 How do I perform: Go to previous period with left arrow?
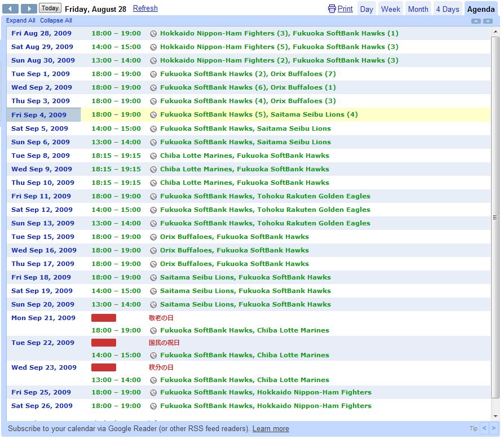click(10, 8)
